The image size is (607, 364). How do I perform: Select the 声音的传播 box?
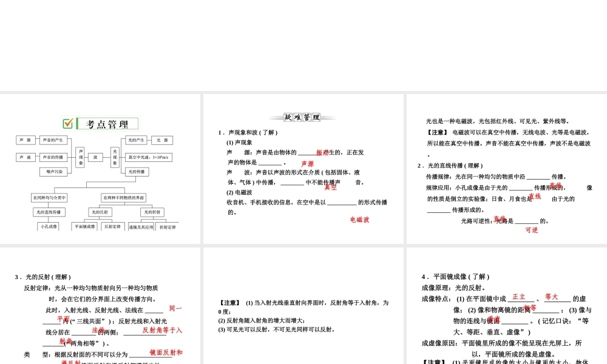pyautogui.click(x=53, y=157)
